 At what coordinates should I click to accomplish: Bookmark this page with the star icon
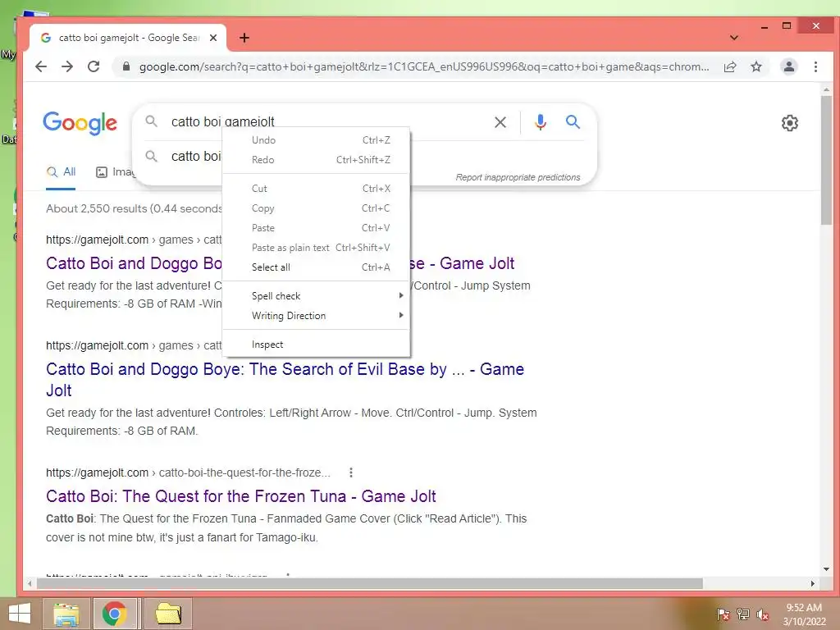(756, 66)
